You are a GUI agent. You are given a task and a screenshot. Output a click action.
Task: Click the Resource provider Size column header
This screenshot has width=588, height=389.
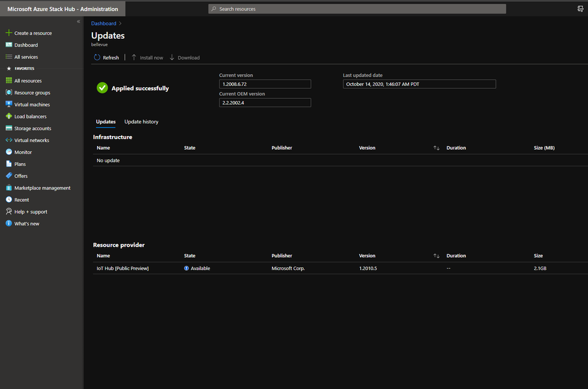(x=539, y=256)
